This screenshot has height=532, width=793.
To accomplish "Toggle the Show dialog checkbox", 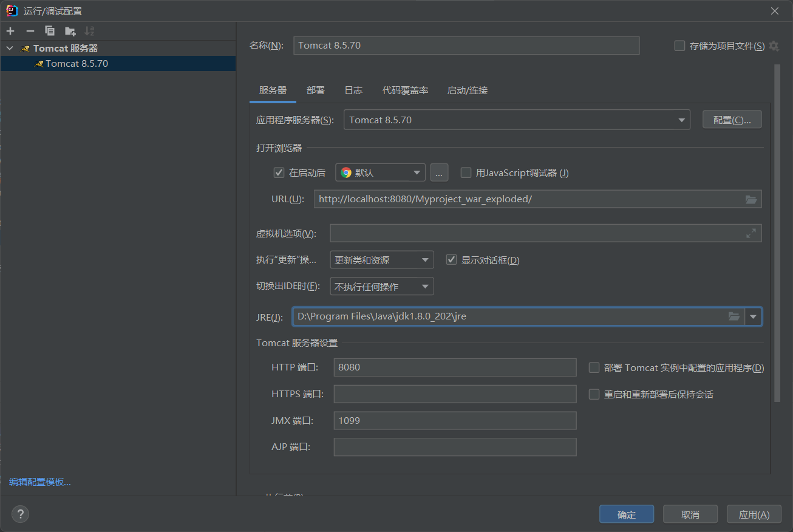I will 451,260.
